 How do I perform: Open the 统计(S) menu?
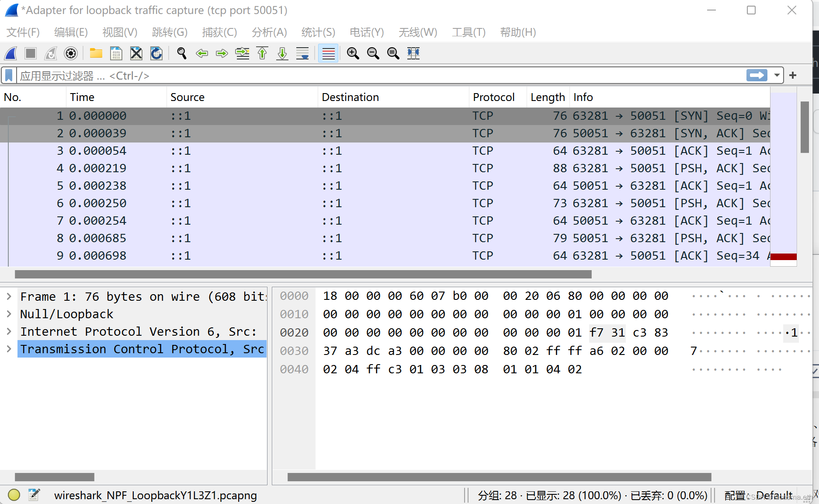pyautogui.click(x=318, y=32)
